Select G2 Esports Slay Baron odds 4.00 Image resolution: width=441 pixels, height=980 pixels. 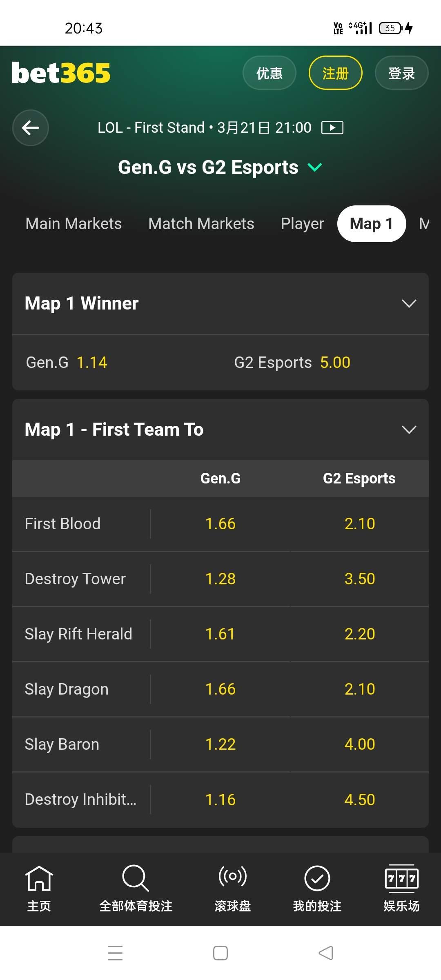pos(359,744)
